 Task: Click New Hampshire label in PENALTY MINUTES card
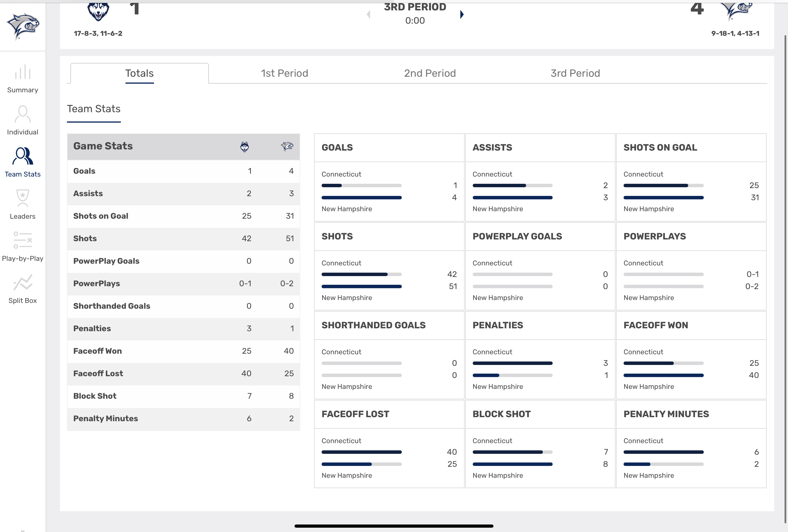coord(648,475)
